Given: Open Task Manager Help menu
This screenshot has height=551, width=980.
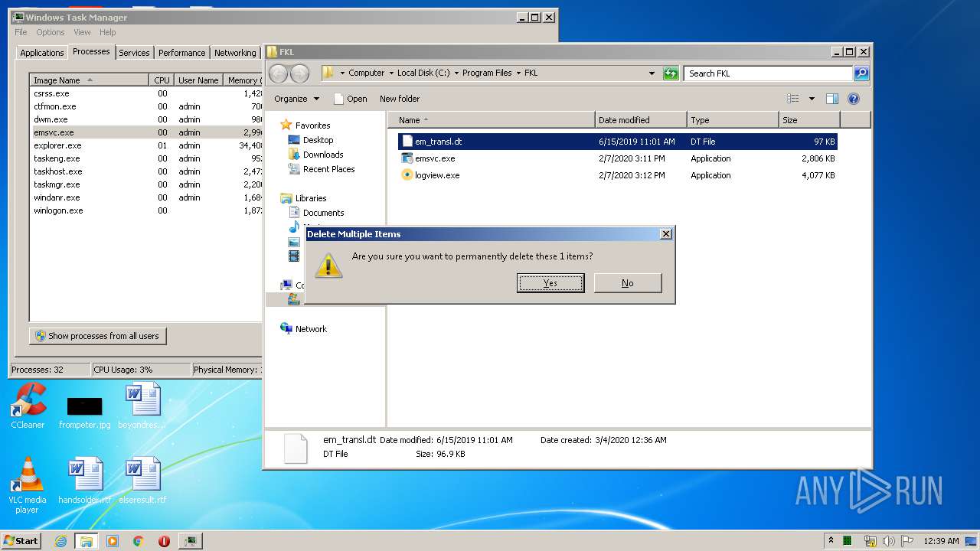Looking at the screenshot, I should coord(108,32).
